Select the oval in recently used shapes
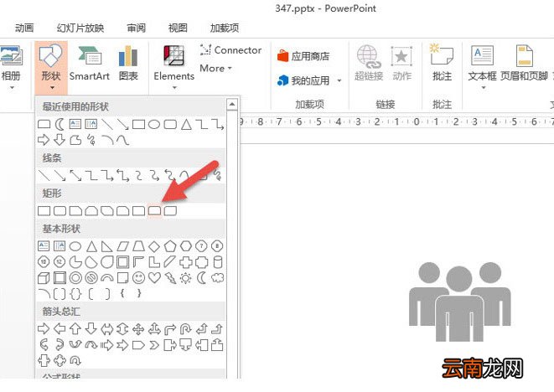Image resolution: width=554 pixels, height=392 pixels. (x=154, y=124)
